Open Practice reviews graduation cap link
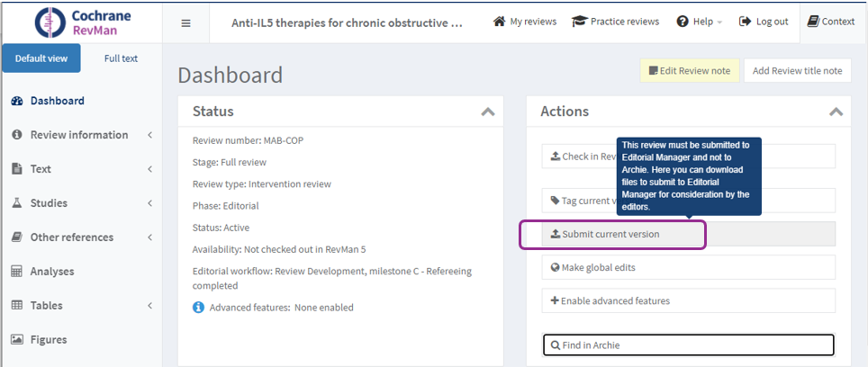This screenshot has height=367, width=868. pyautogui.click(x=616, y=22)
